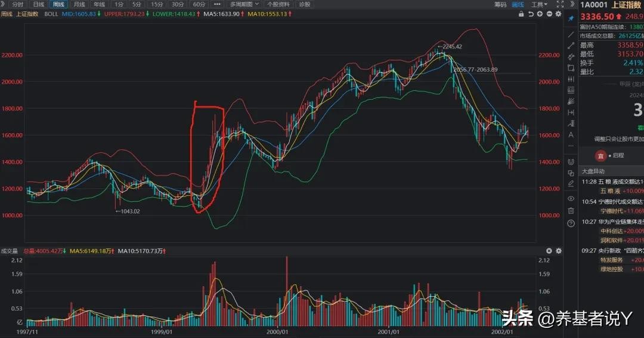Zoom out chart with minus icon

tap(548, 13)
